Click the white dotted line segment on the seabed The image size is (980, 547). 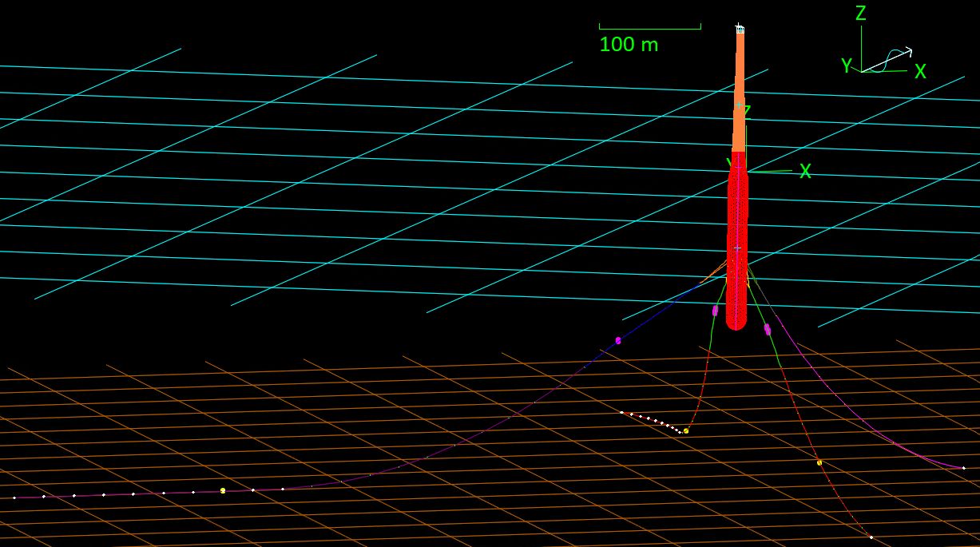pyautogui.click(x=651, y=420)
